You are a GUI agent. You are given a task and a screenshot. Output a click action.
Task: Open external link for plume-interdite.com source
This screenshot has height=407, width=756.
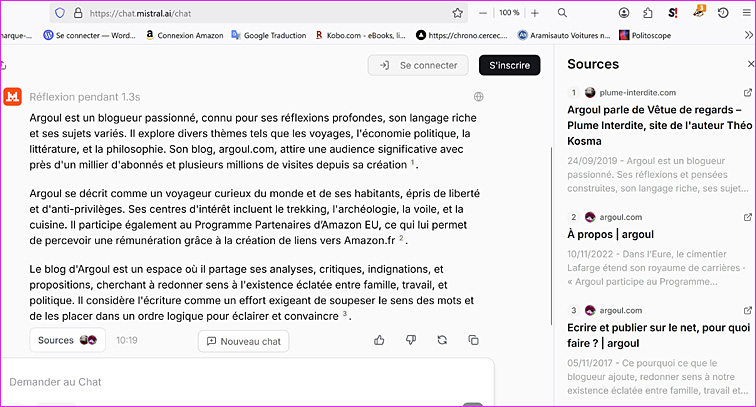[748, 92]
